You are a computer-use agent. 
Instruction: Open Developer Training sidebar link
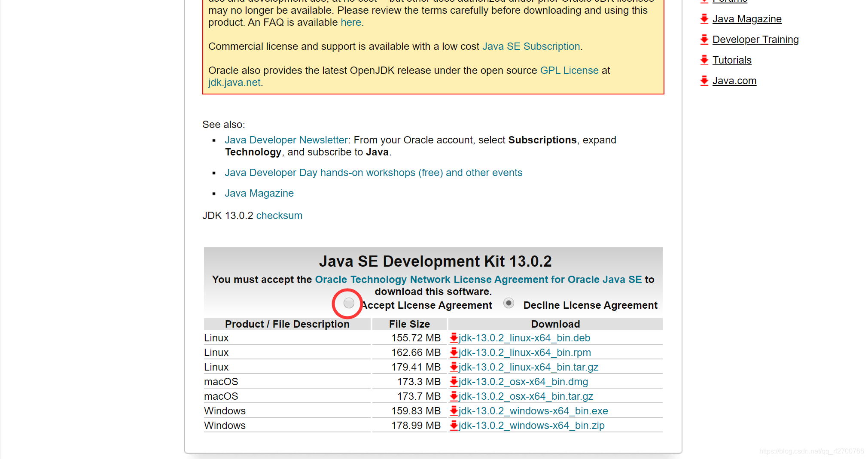755,40
